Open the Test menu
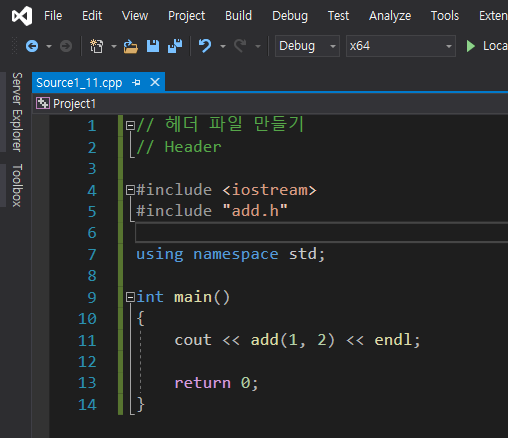 (338, 16)
